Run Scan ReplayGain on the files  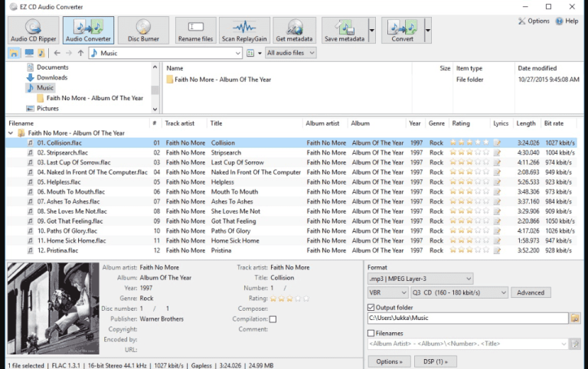[x=244, y=30]
